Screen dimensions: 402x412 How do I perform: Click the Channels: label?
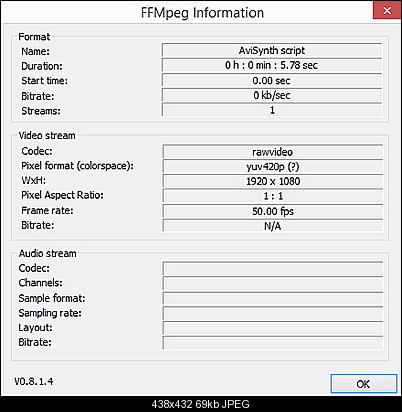pos(40,283)
